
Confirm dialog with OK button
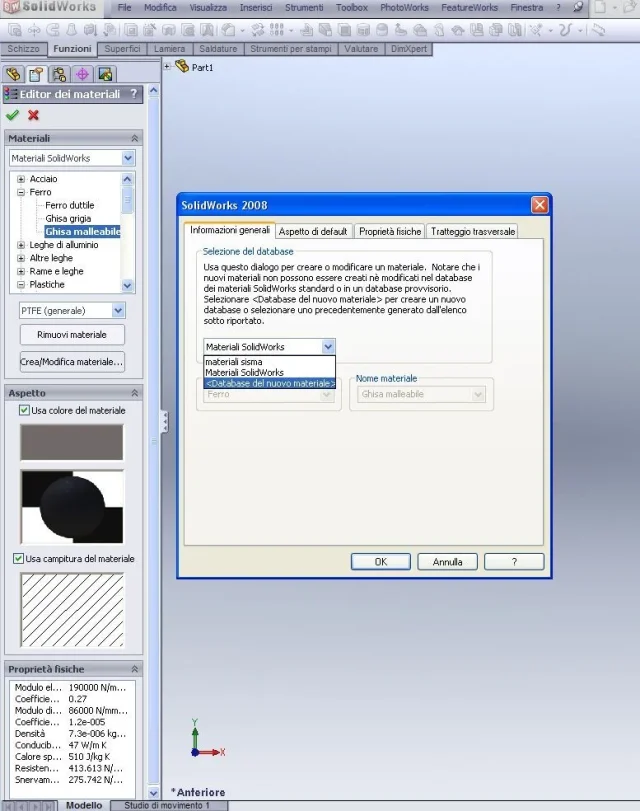point(381,562)
